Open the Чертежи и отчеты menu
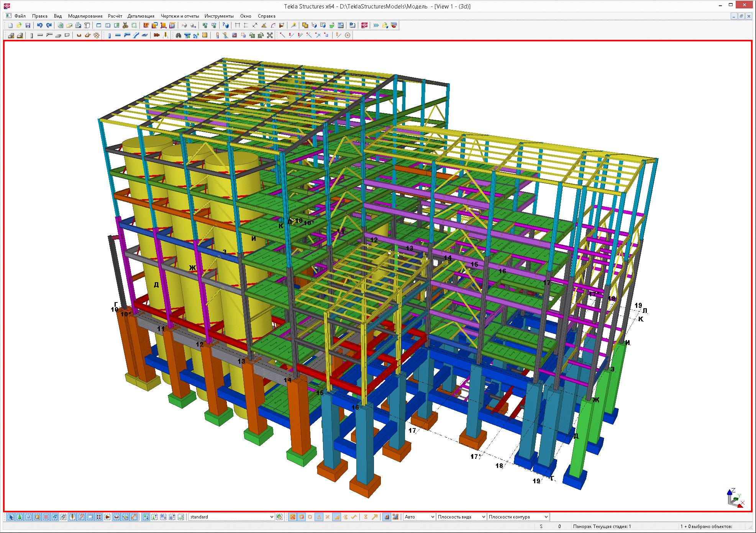756x533 pixels. (180, 16)
